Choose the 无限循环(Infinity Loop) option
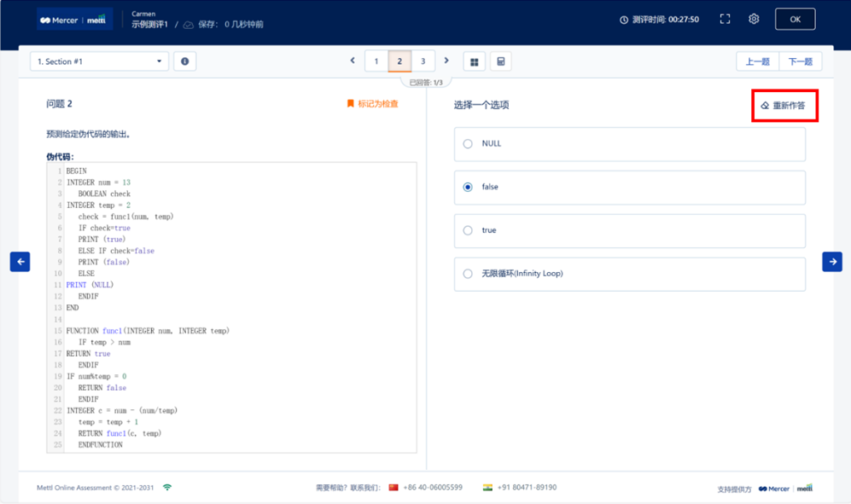851x504 pixels. 468,274
